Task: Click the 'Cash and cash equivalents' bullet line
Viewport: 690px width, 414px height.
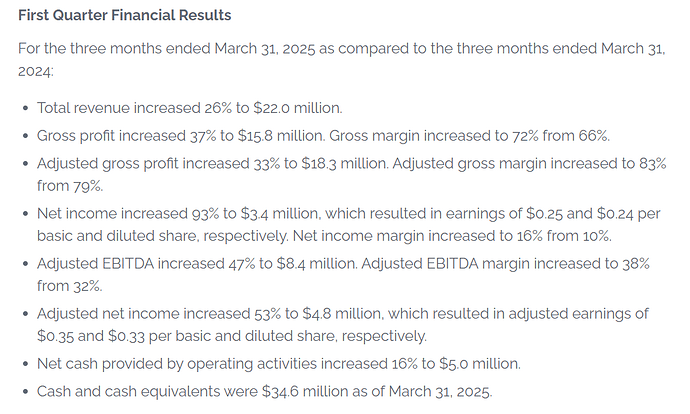Action: pos(264,392)
